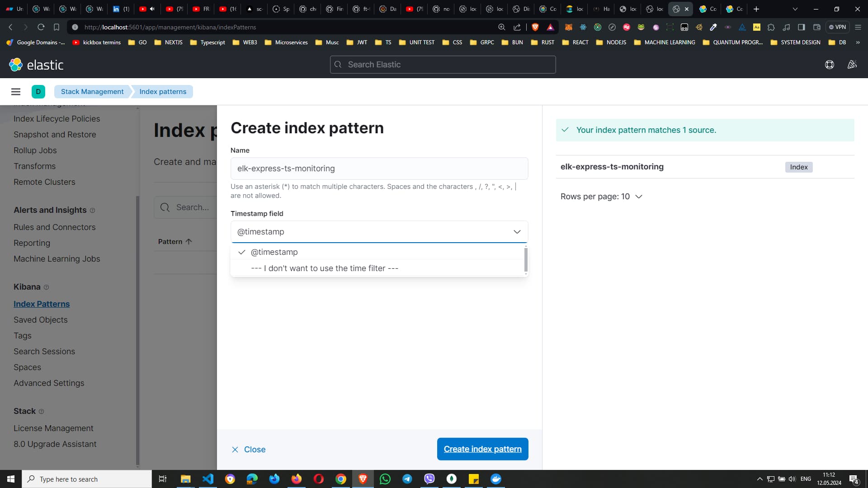Open the Windows Start menu
This screenshot has width=868, height=488.
click(x=10, y=479)
